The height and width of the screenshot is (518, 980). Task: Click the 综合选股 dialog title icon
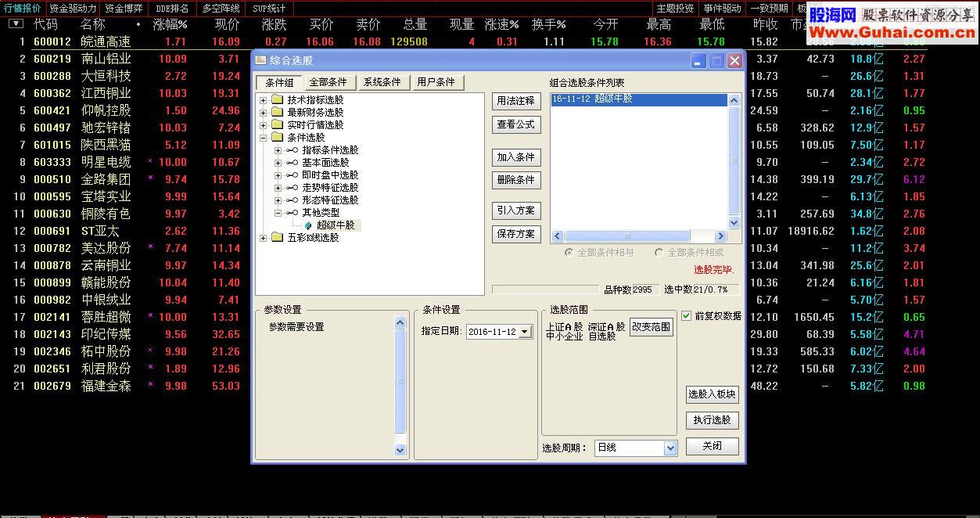(x=261, y=60)
